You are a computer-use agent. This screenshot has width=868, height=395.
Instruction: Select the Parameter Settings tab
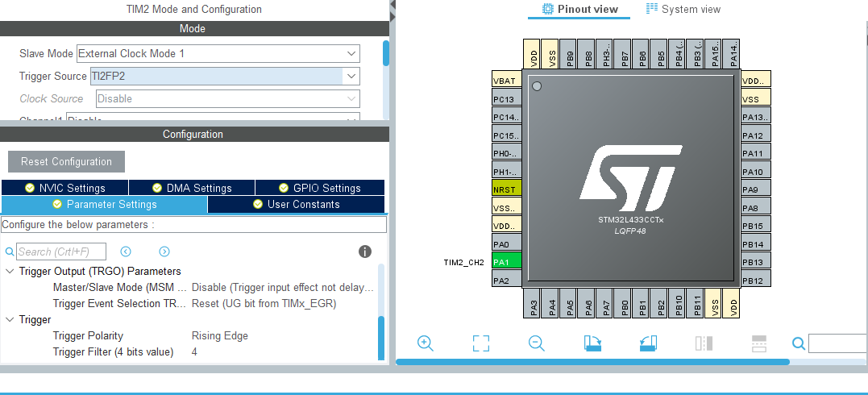click(x=104, y=205)
